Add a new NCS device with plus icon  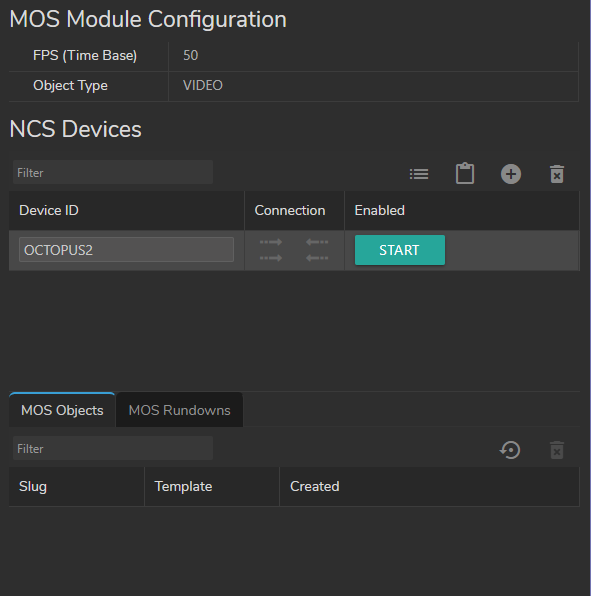[511, 174]
